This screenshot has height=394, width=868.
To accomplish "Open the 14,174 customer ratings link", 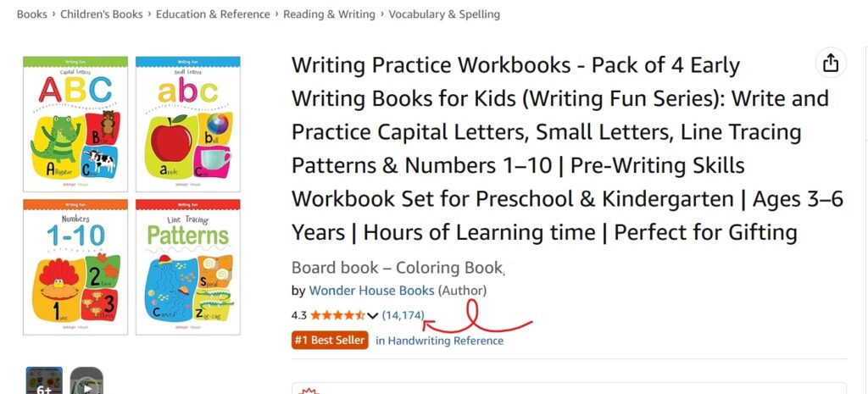I will click(403, 315).
